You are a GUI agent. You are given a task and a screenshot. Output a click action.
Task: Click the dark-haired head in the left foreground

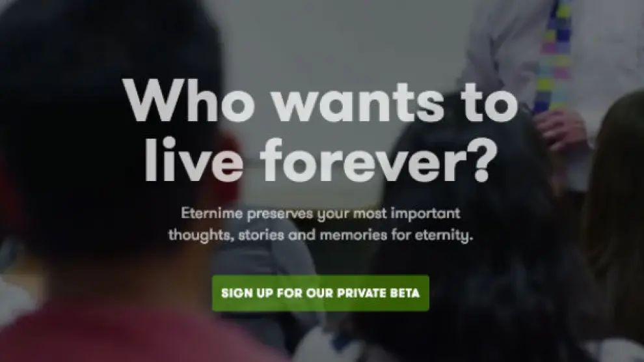[107, 123]
